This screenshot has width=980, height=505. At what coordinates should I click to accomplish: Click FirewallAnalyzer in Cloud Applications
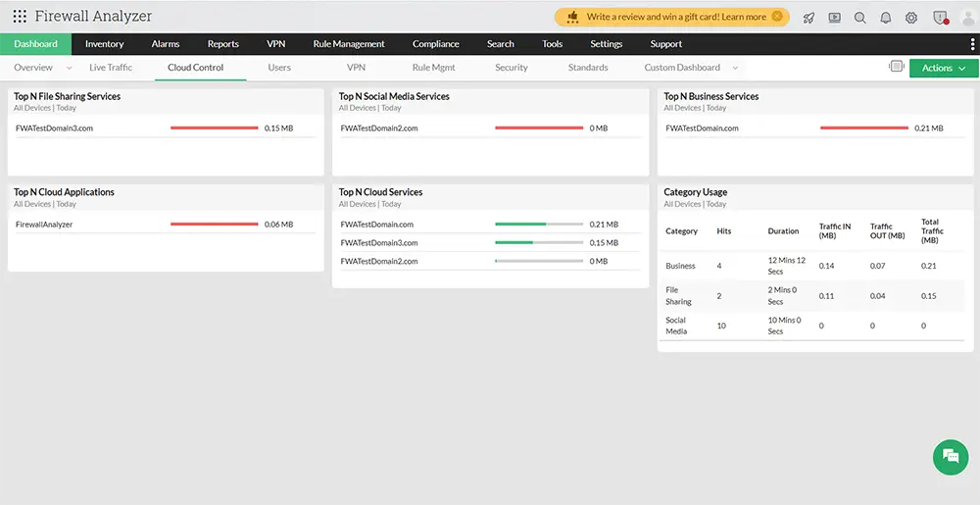point(44,225)
